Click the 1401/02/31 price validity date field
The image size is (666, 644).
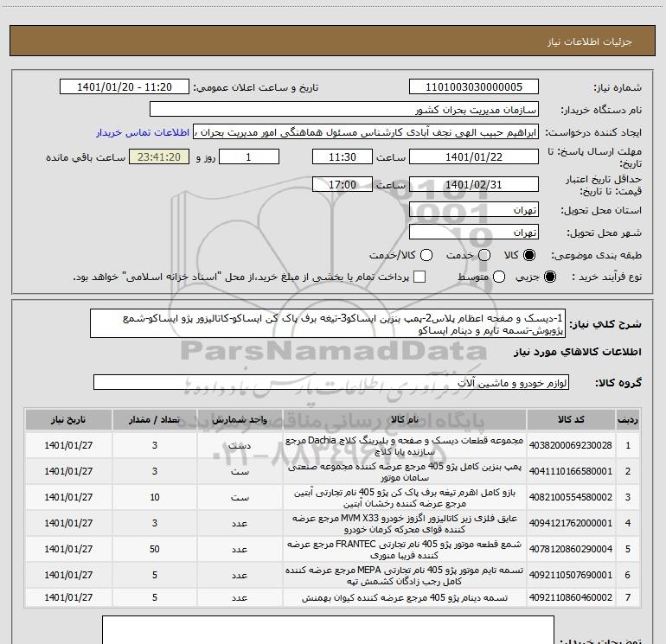click(x=474, y=185)
